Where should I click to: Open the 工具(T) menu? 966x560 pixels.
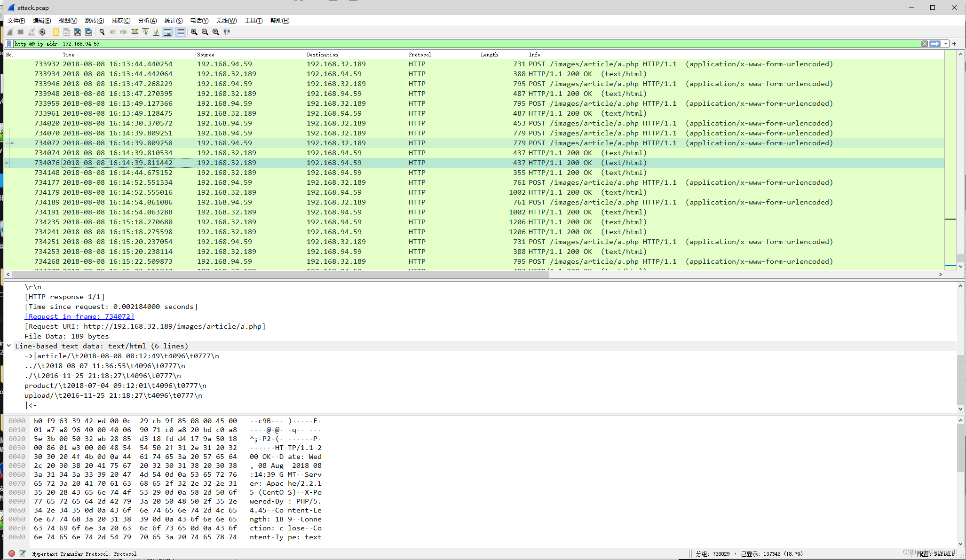(253, 21)
